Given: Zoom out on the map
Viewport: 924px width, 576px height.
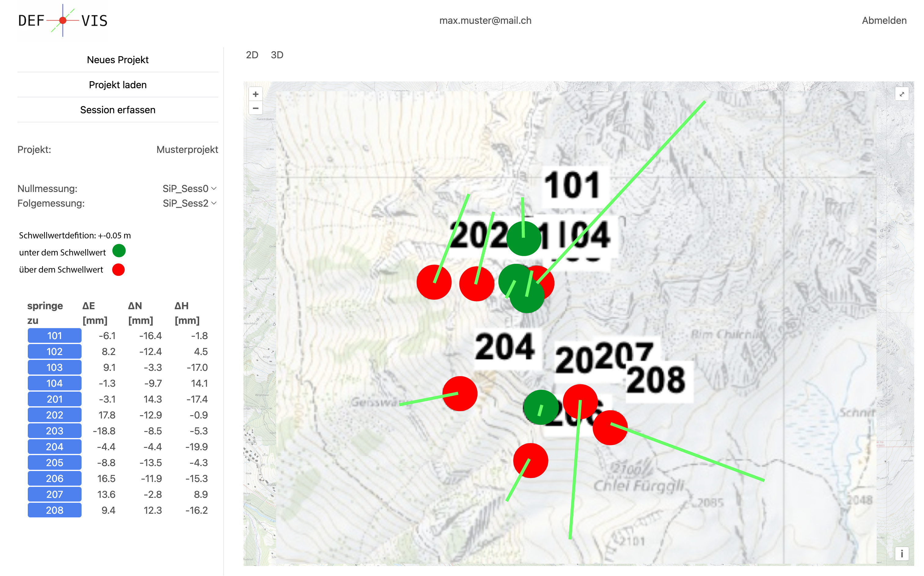Looking at the screenshot, I should coord(255,108).
